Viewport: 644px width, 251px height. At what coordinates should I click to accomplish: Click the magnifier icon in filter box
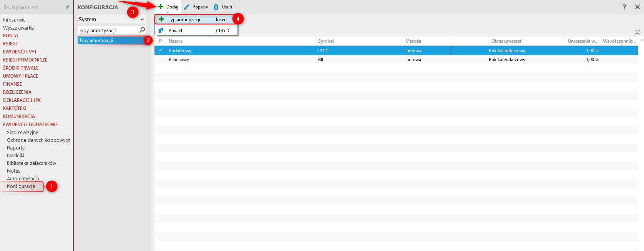[x=142, y=30]
